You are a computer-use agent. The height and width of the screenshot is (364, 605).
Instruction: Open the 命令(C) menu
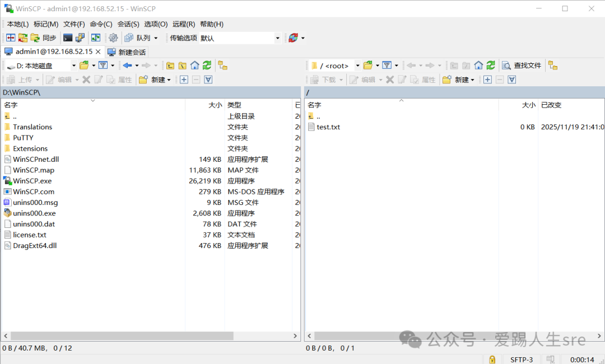coord(101,24)
